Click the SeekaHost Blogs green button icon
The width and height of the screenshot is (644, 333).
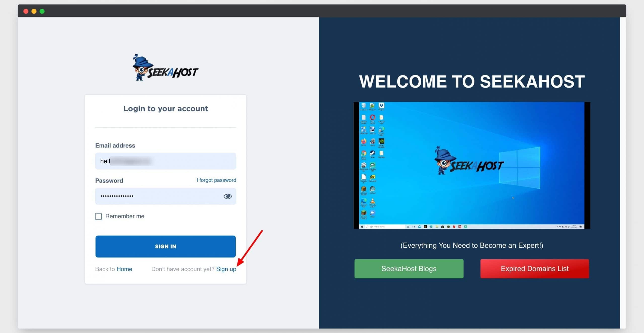coord(409,268)
